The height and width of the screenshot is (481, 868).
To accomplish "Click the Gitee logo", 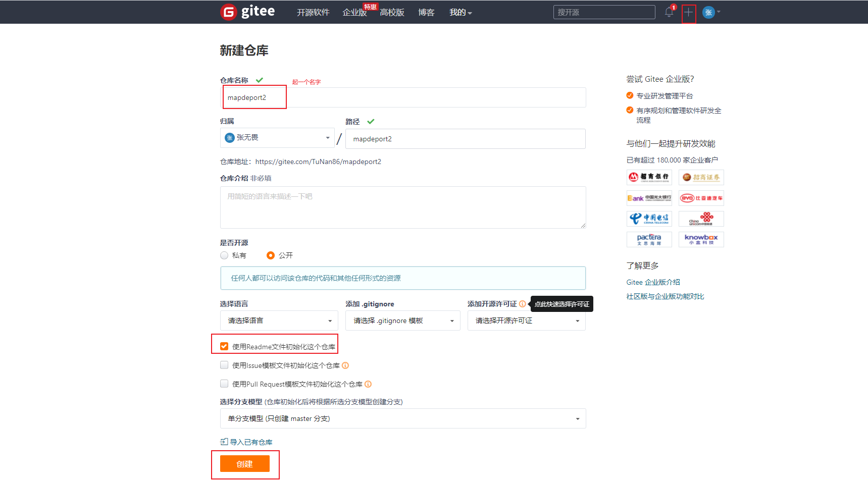I will click(x=247, y=12).
